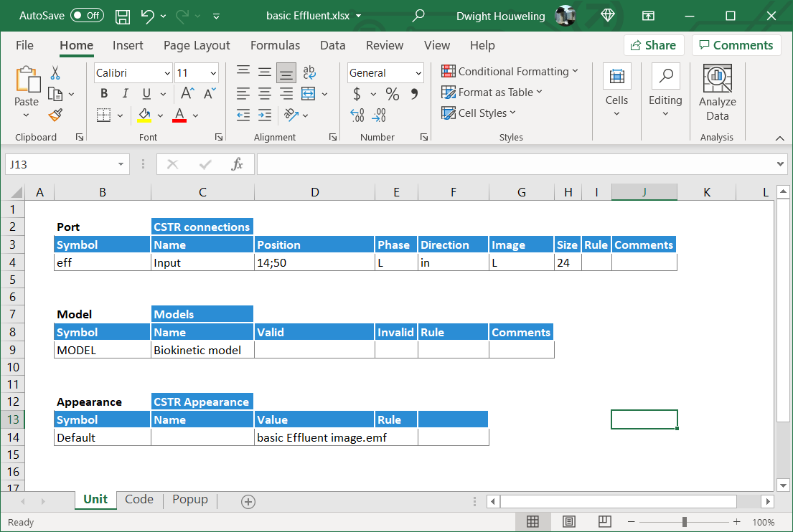Click the Format Painter brush icon
The image size is (793, 532).
point(55,115)
